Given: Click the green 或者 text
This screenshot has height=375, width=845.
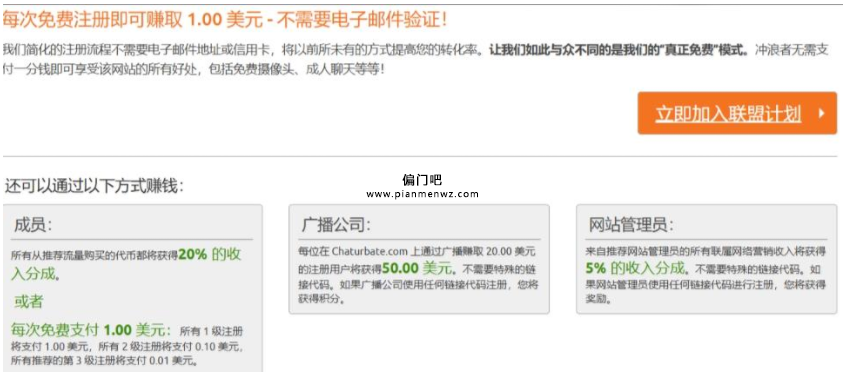Looking at the screenshot, I should pos(28,302).
